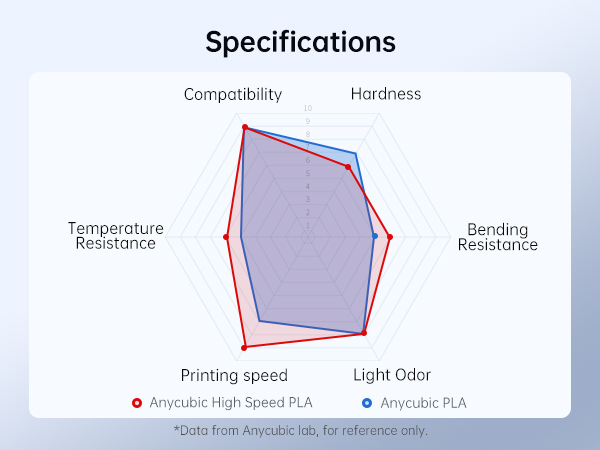This screenshot has width=600, height=450.
Task: Click the red Bending Resistance data point
Action: (389, 237)
